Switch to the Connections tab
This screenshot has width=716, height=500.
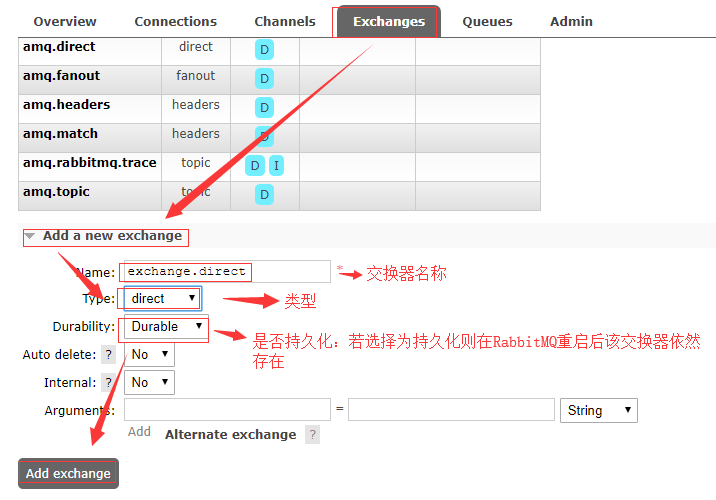pos(176,21)
